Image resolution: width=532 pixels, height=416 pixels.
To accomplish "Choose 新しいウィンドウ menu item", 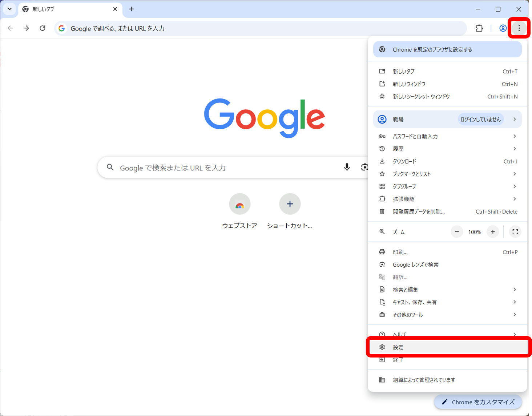I will (447, 84).
